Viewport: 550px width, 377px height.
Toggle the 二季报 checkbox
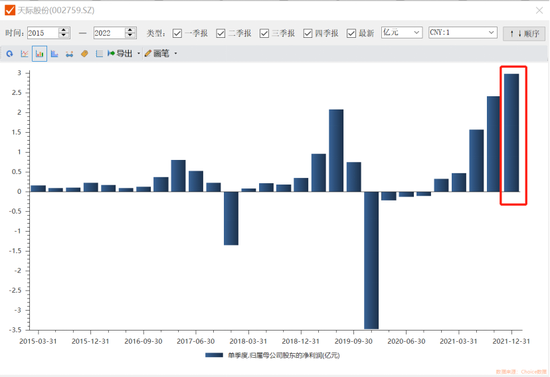[x=221, y=33]
